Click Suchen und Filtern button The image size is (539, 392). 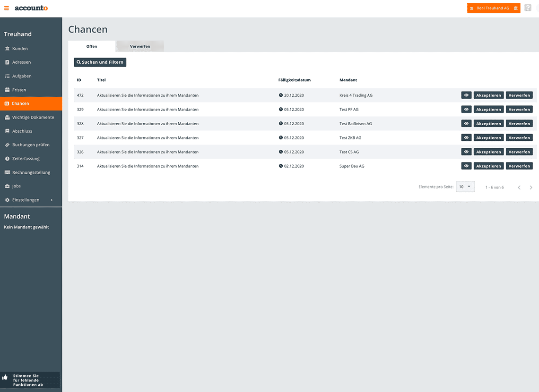[100, 62]
